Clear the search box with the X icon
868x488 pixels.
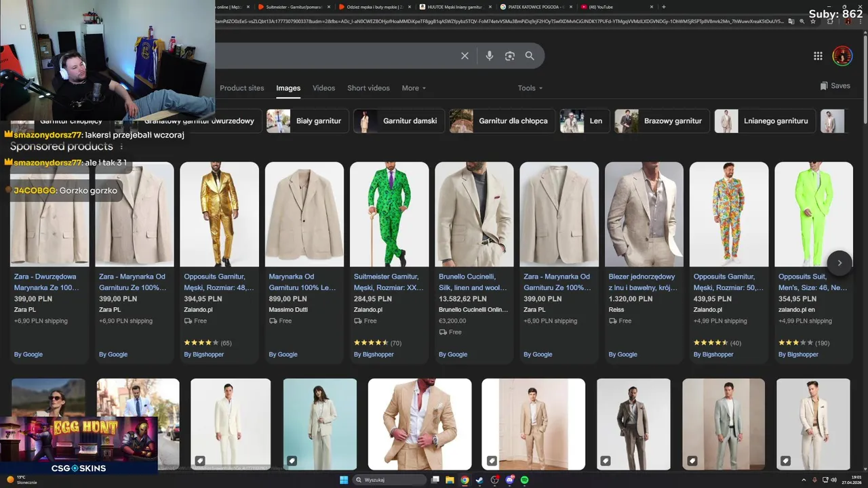point(465,56)
